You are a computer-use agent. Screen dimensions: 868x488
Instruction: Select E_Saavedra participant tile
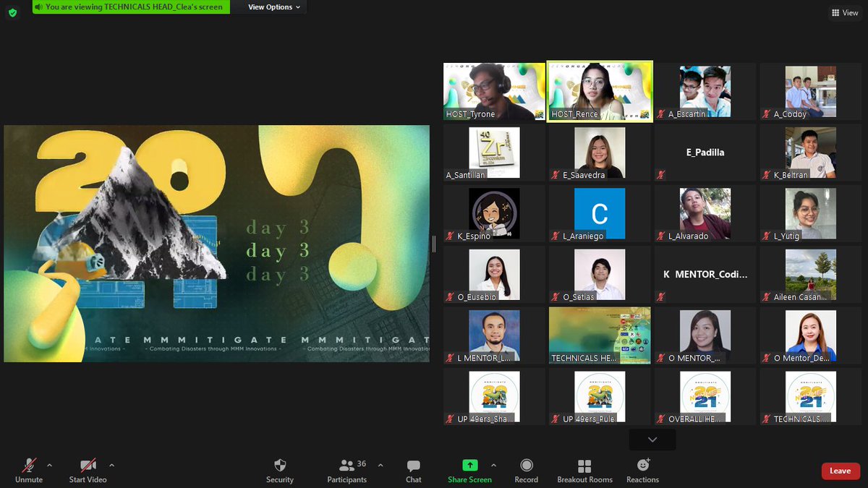pos(600,153)
